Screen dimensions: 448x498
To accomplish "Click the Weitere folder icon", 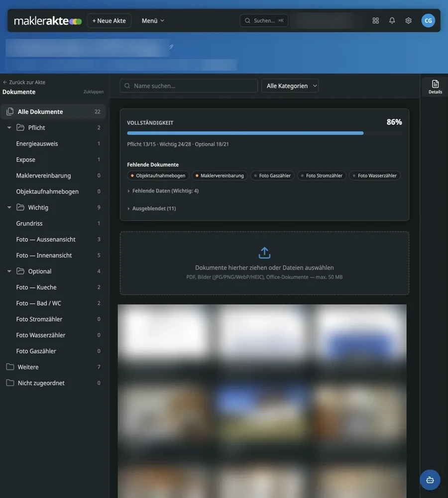I will [x=10, y=367].
